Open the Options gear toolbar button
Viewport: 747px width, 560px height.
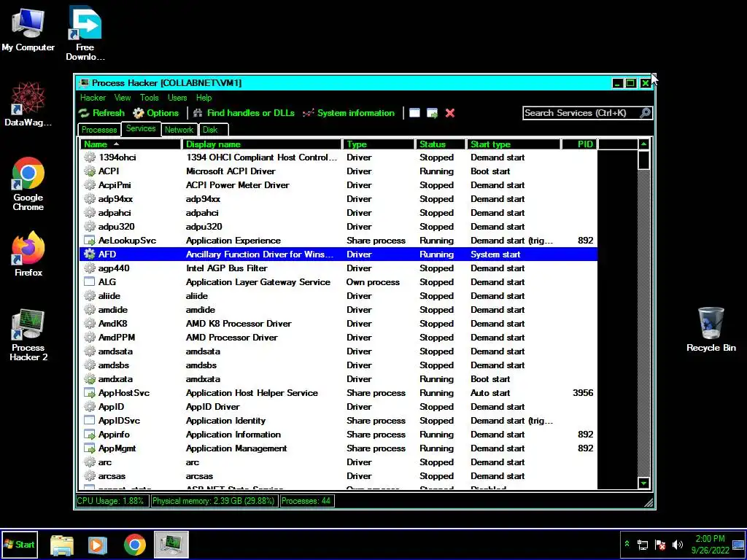pyautogui.click(x=156, y=113)
